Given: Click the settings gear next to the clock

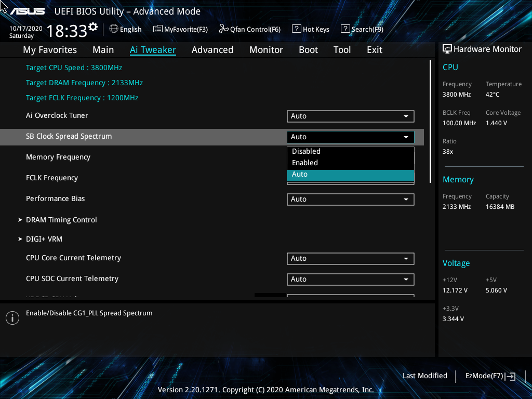Looking at the screenshot, I should [93, 27].
